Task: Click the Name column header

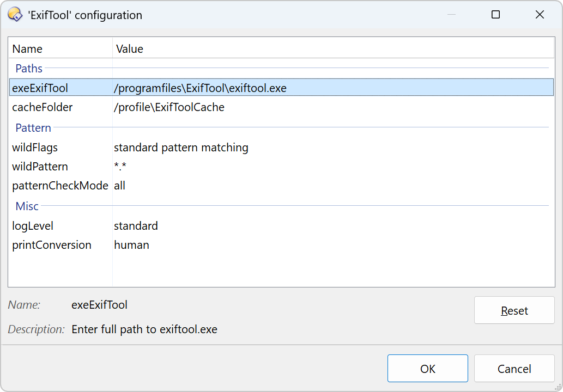Action: coord(60,49)
